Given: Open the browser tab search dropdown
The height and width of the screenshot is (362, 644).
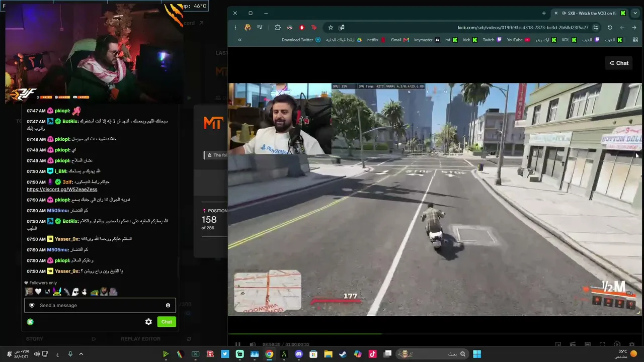Looking at the screenshot, I should 635,13.
